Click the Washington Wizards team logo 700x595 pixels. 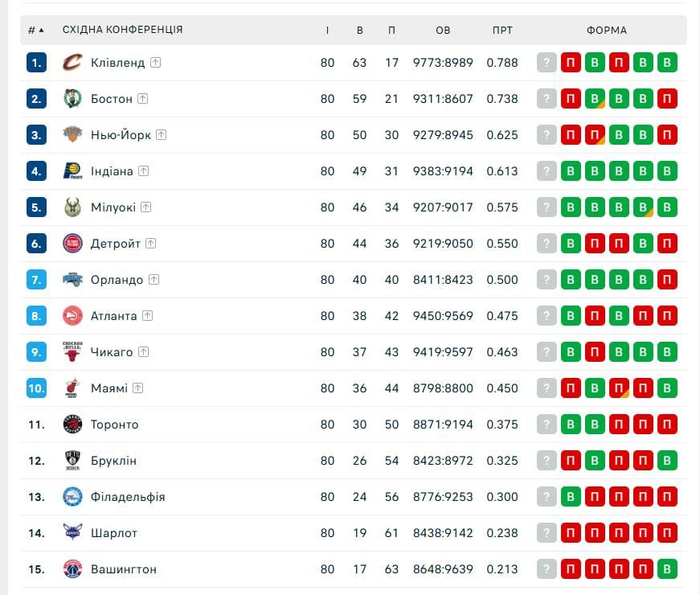click(x=73, y=569)
